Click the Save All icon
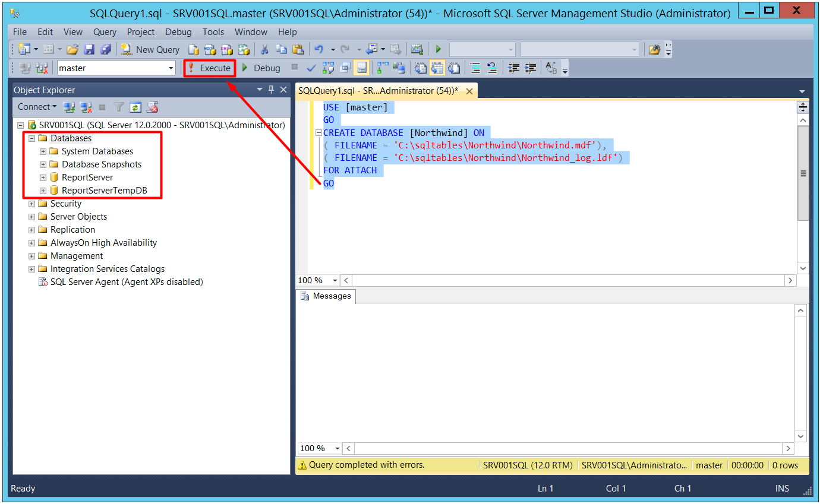This screenshot has height=504, width=820. point(105,50)
